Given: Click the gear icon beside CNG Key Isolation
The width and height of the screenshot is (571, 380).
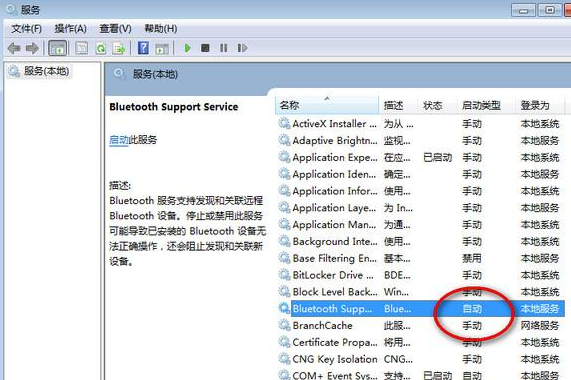Looking at the screenshot, I should (x=284, y=359).
